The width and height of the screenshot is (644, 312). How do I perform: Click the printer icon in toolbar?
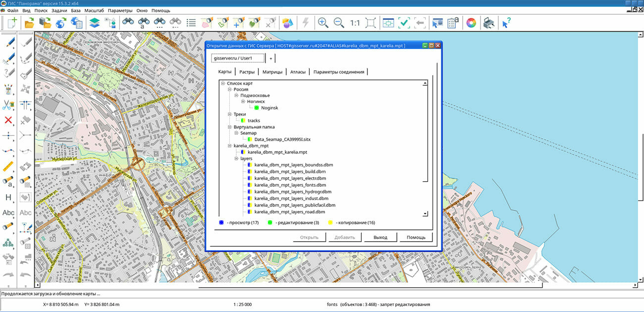coord(488,23)
